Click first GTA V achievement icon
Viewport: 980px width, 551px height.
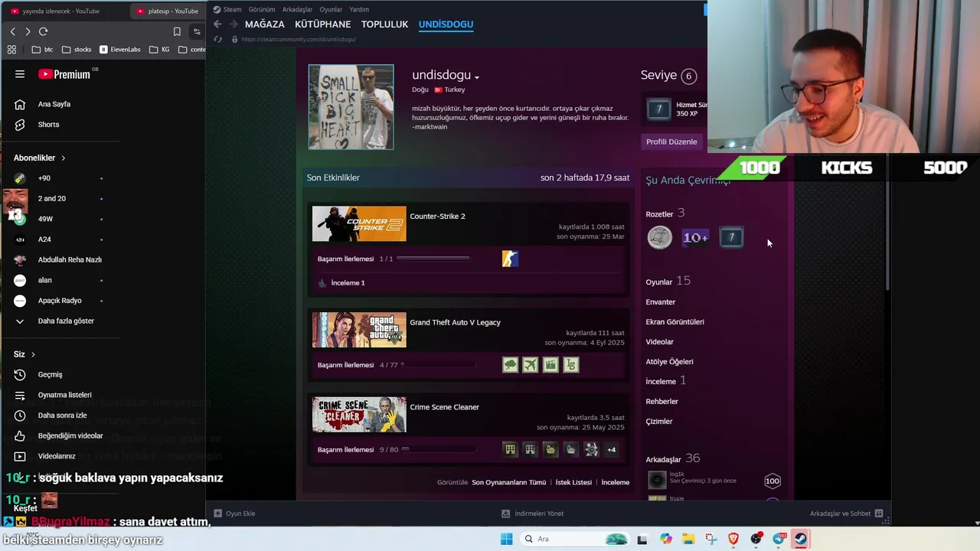pos(511,365)
